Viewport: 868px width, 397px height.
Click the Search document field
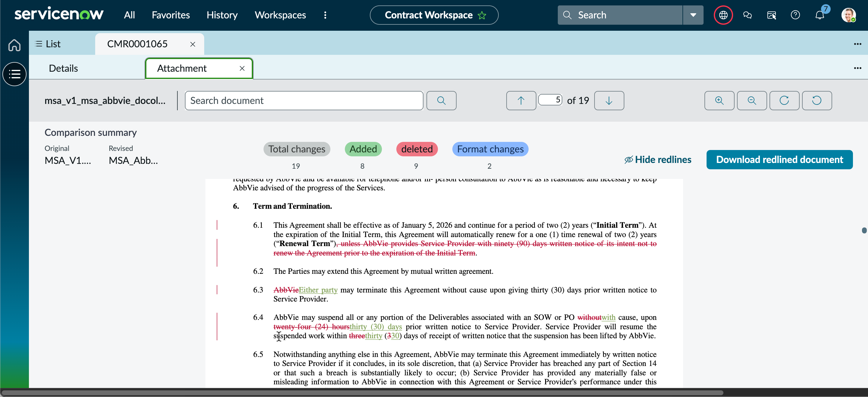pyautogui.click(x=304, y=100)
